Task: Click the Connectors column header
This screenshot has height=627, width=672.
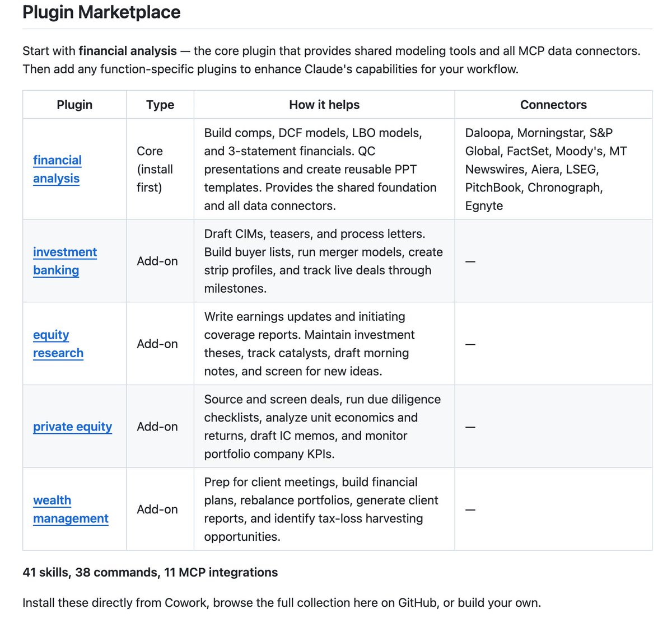Action: click(553, 105)
